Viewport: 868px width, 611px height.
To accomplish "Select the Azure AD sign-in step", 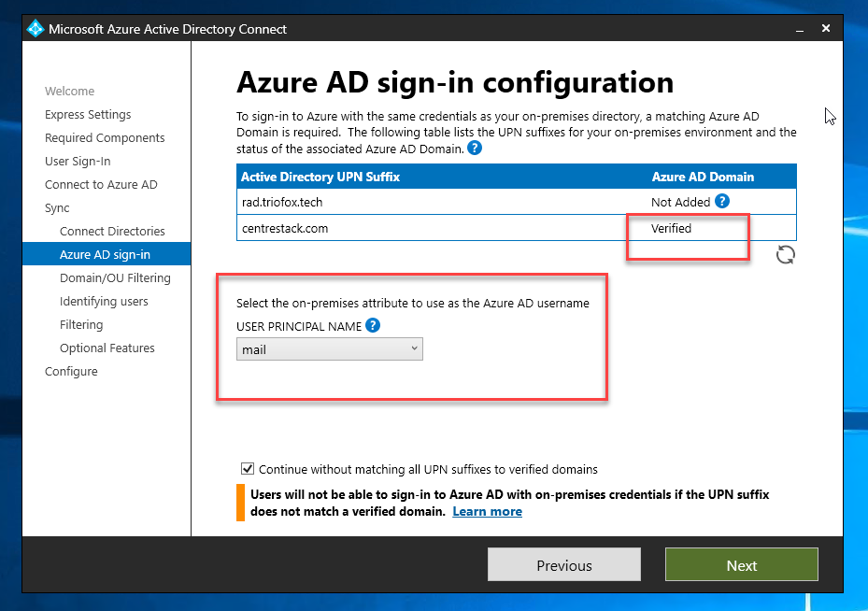I will (x=107, y=254).
